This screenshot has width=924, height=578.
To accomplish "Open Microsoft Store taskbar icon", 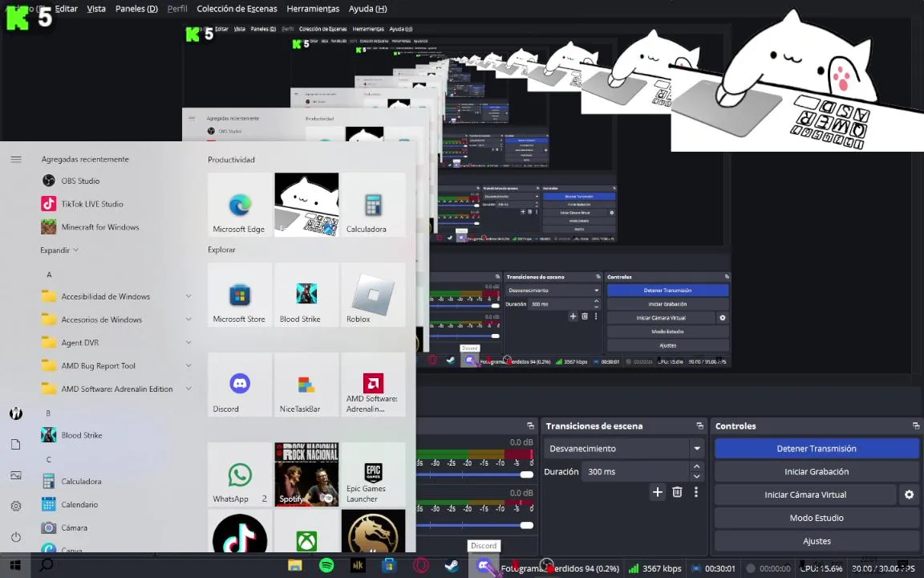I will [389, 566].
